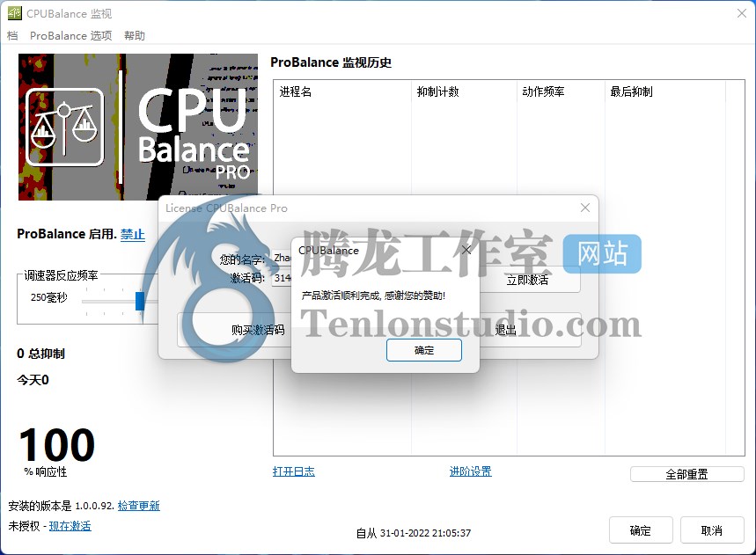Viewport: 756px width, 555px height.
Task: Sort by 进程名 column header
Action: (342, 91)
